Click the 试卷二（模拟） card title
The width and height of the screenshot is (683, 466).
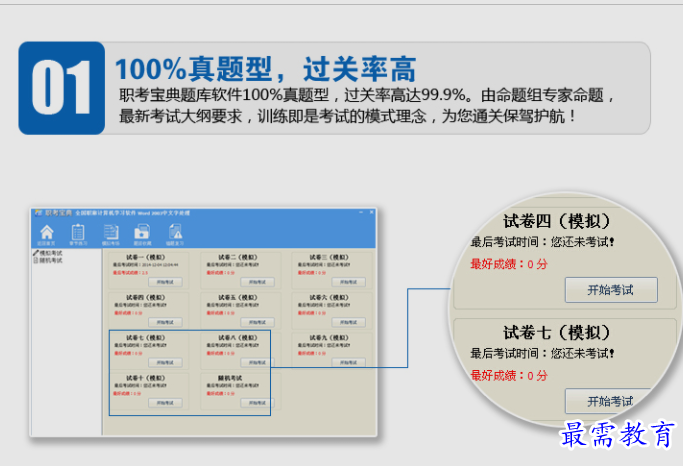[238, 257]
